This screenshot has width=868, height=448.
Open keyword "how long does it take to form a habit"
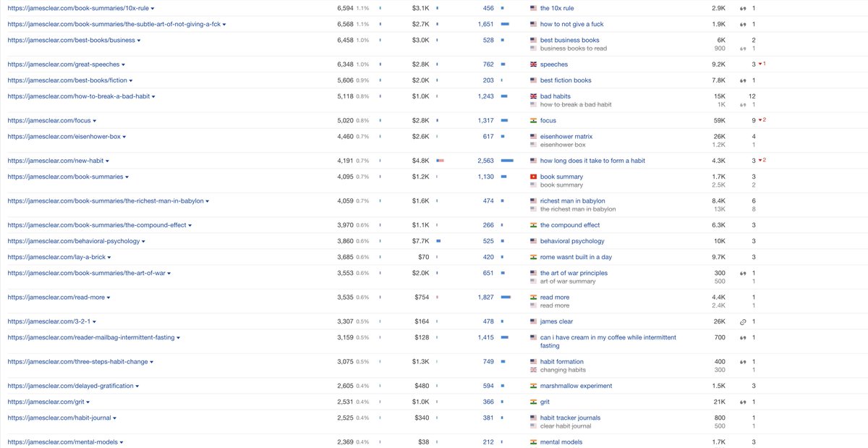point(592,161)
